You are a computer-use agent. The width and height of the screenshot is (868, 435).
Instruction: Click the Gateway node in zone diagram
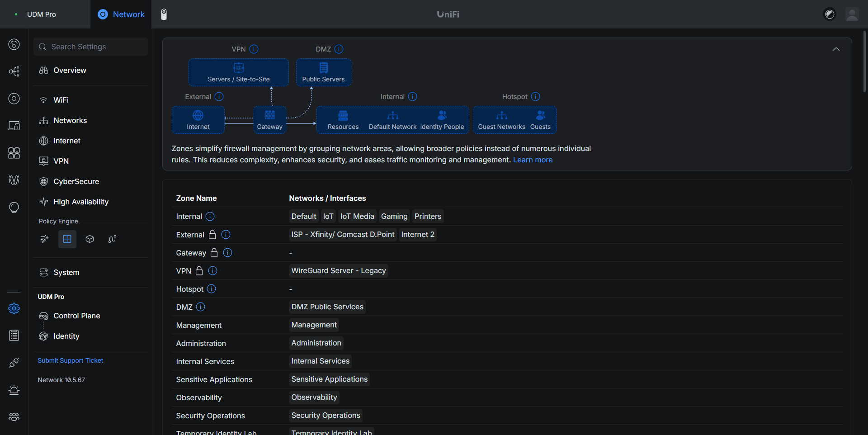pyautogui.click(x=270, y=120)
